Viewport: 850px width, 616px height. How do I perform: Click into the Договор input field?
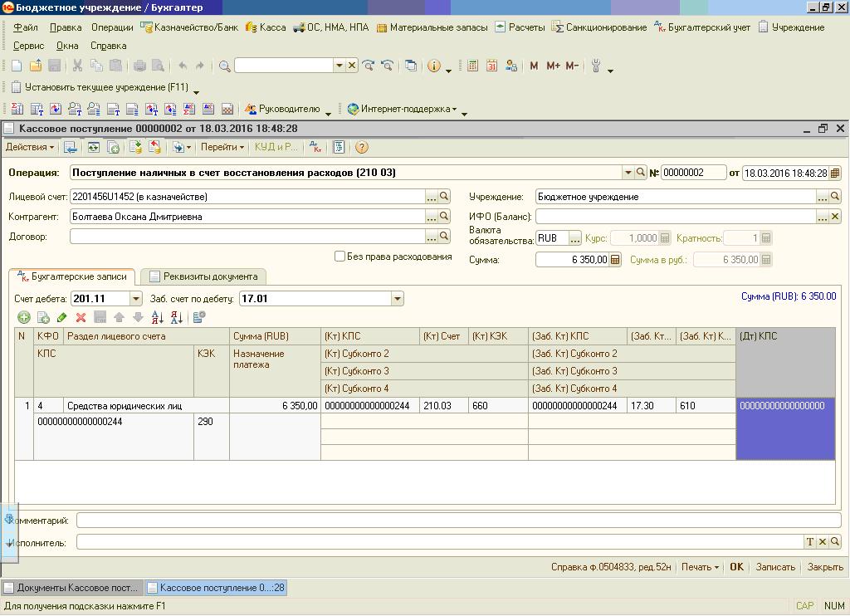247,237
